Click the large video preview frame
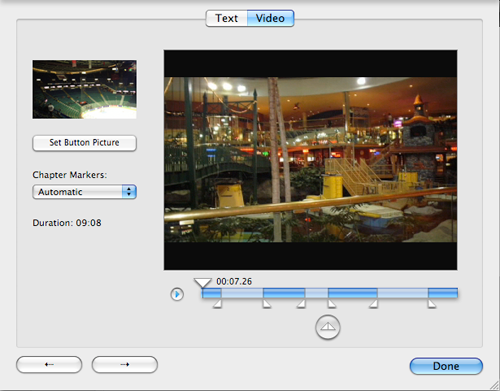 tap(310, 160)
